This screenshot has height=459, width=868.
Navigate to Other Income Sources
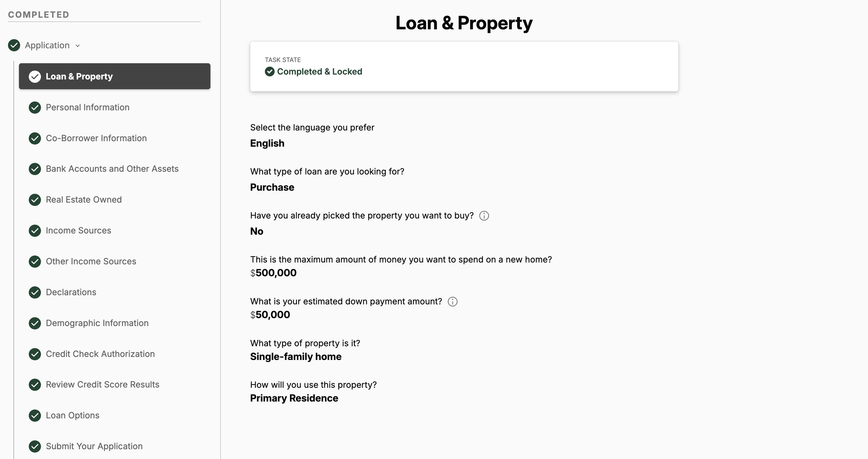[x=91, y=262]
